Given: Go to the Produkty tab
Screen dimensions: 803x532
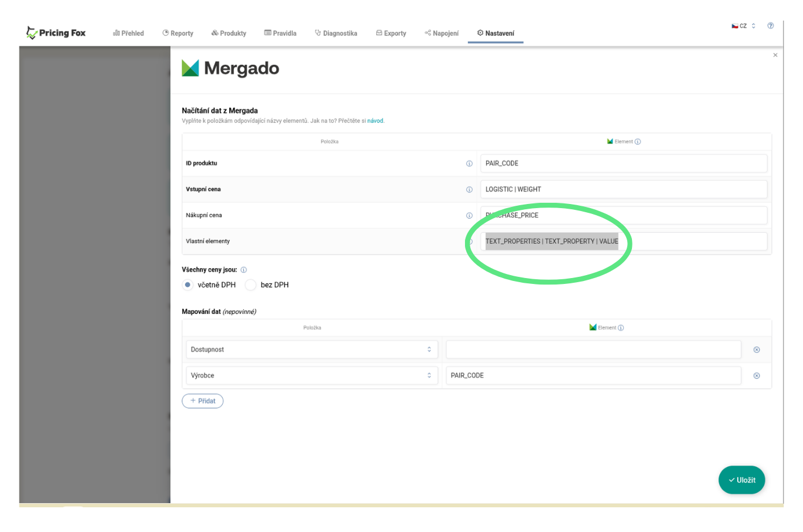Looking at the screenshot, I should tap(229, 34).
